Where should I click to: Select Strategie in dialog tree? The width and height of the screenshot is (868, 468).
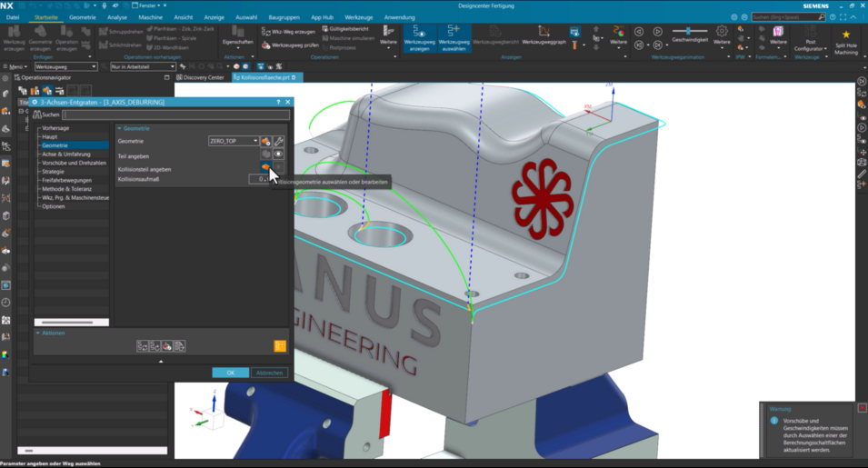(53, 172)
